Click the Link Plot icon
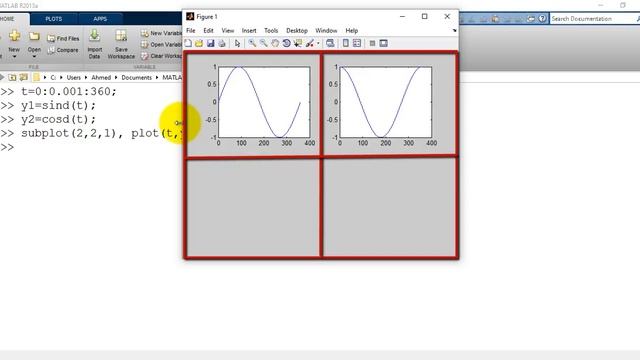This screenshot has width=640, height=360. click(330, 43)
